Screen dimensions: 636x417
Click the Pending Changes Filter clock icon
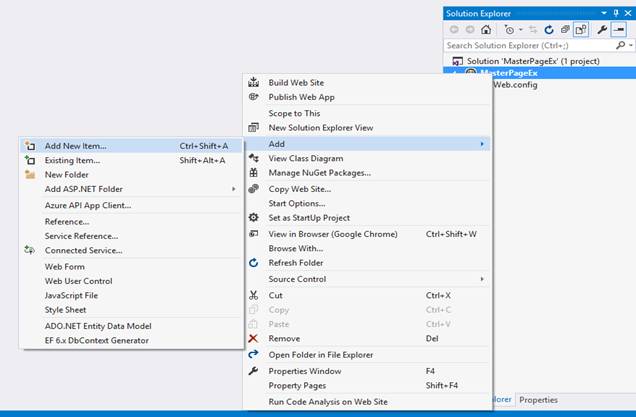(x=507, y=30)
